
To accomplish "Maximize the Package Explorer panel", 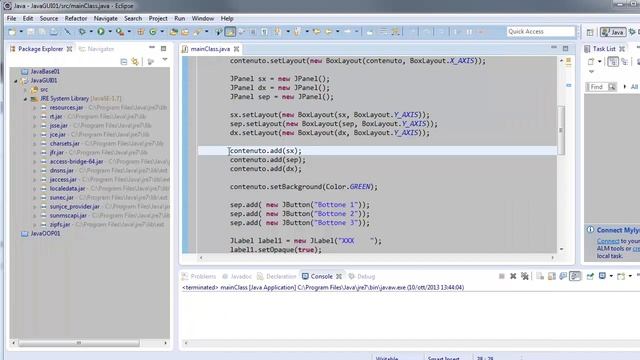I will 163,49.
